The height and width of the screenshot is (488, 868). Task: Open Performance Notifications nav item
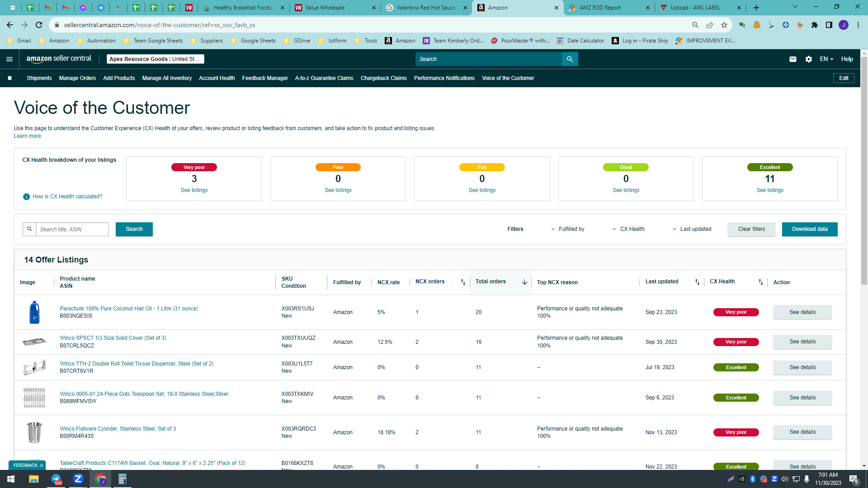[x=444, y=78]
